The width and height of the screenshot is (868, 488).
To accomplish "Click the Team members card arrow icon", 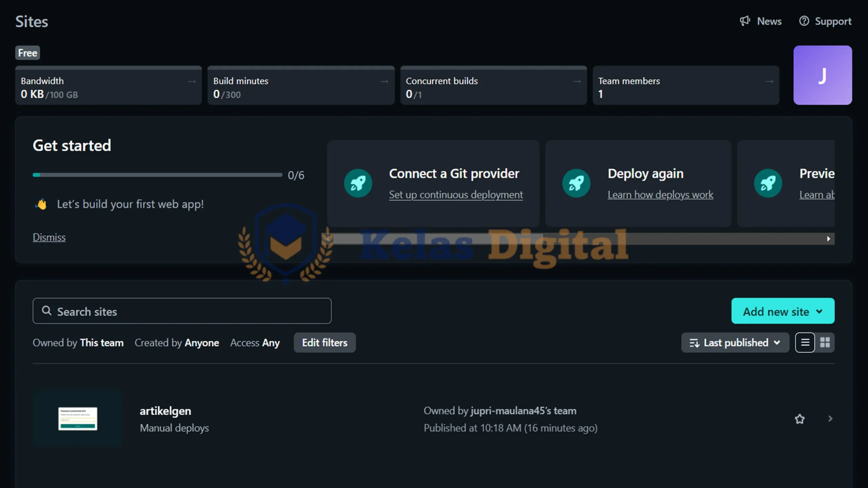I will [769, 81].
